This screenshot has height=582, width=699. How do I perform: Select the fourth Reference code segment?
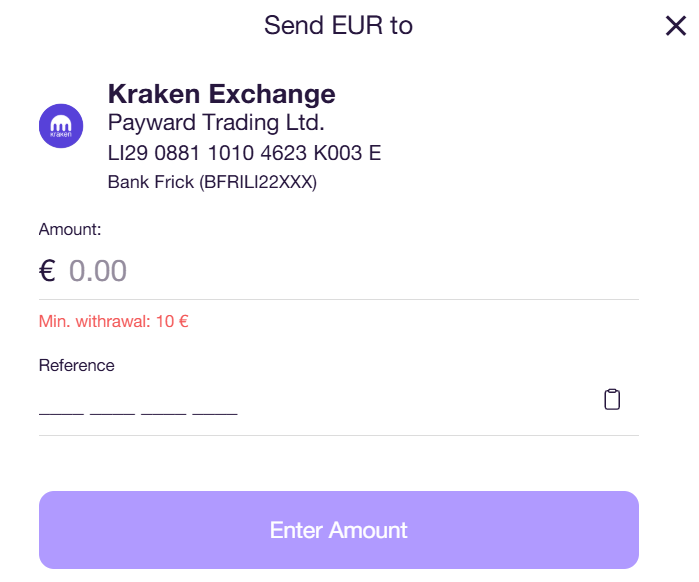click(215, 406)
